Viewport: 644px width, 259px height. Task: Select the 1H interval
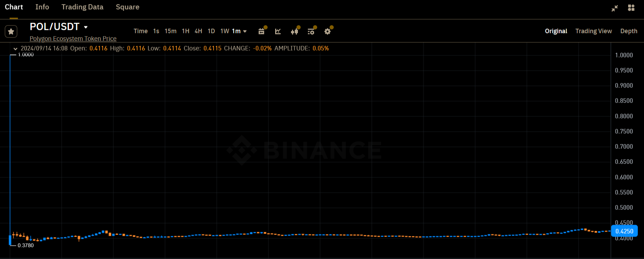[x=186, y=31]
